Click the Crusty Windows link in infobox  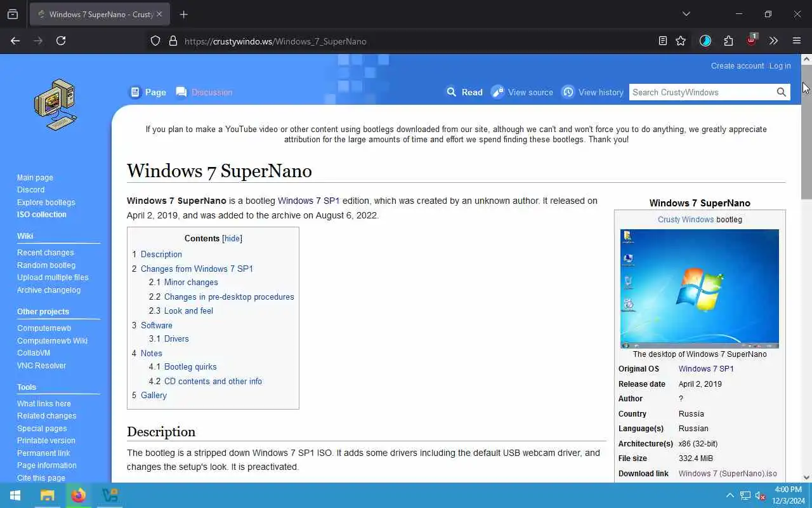[686, 220]
